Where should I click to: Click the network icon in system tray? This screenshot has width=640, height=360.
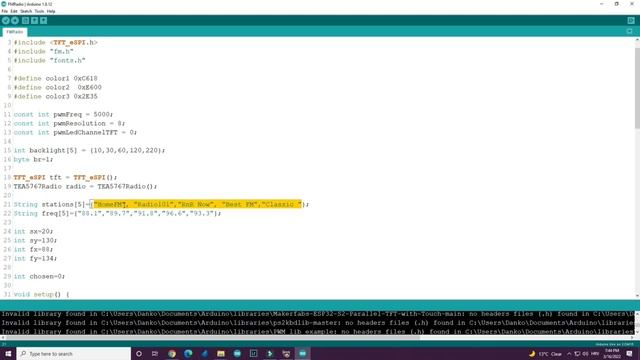tap(577, 353)
